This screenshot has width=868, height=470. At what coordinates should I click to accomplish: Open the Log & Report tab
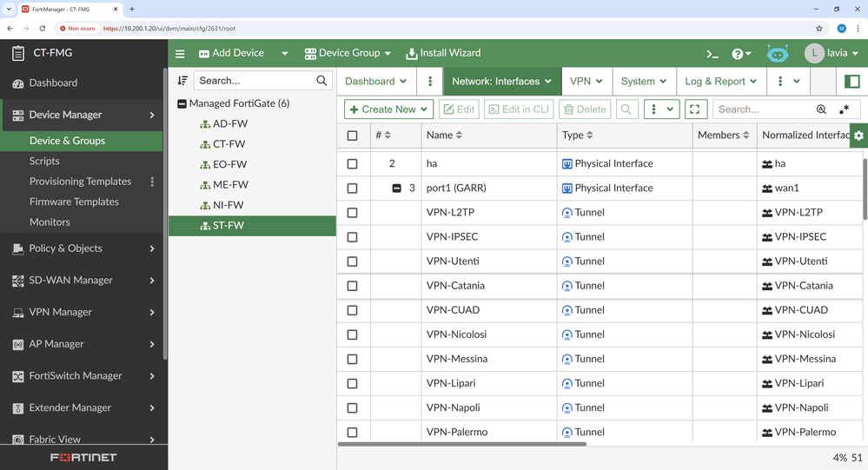click(720, 82)
